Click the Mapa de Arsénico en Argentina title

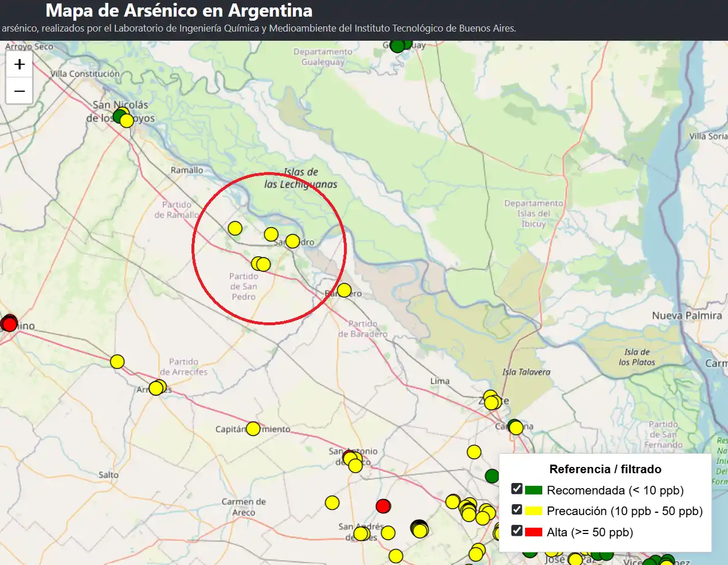pos(178,10)
